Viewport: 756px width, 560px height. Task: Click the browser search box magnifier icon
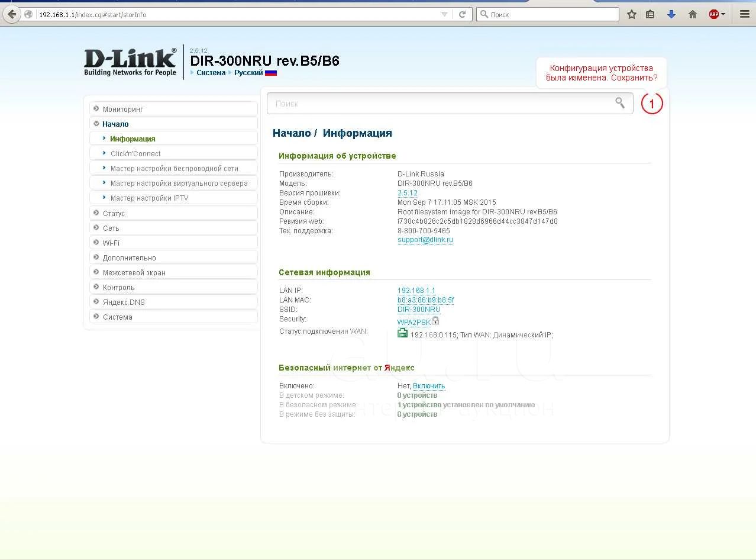483,14
